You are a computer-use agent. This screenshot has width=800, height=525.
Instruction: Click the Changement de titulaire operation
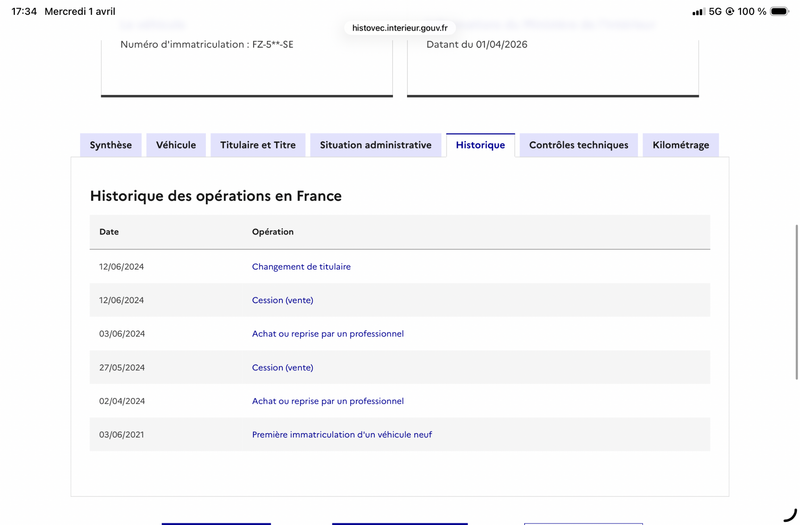click(301, 267)
